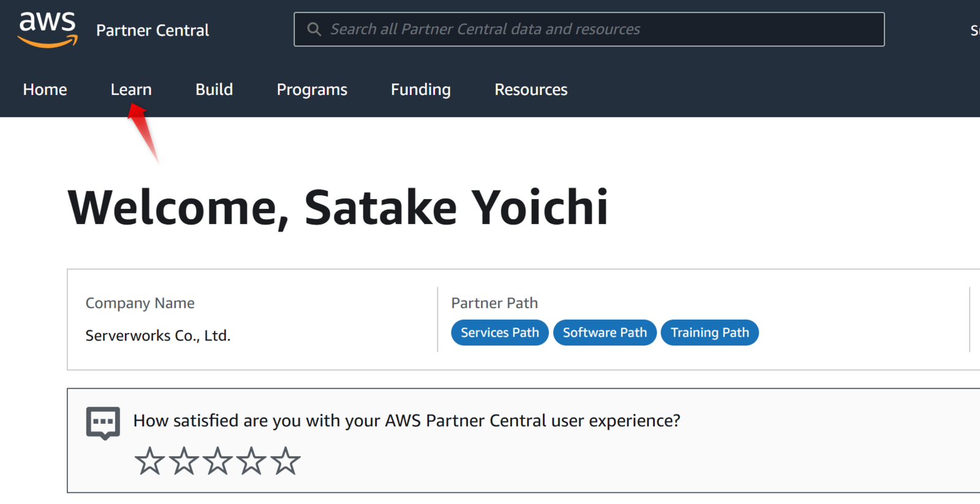Click the AWS logo
980x504 pixels.
[48, 30]
